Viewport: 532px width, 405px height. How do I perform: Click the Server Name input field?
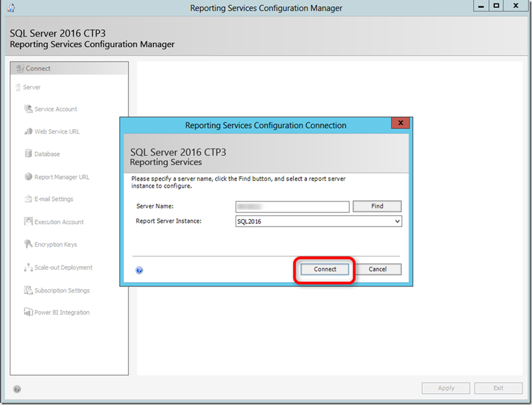292,207
